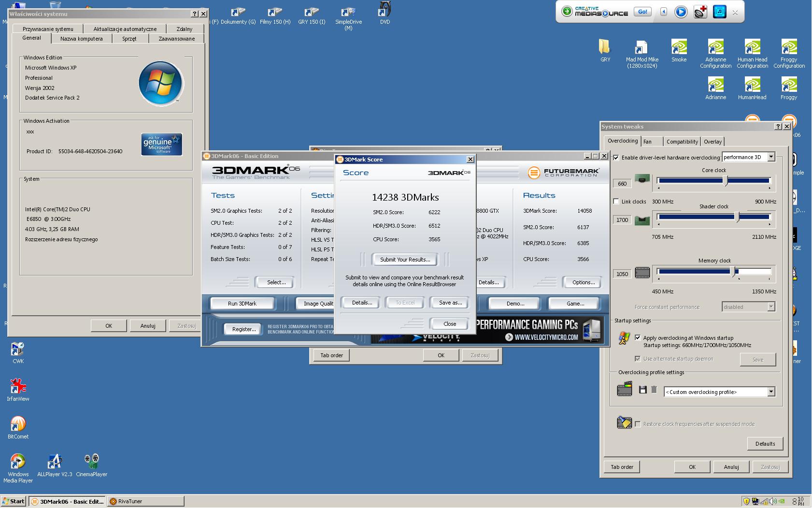Toggle Apply overclocking at Windows startup checkbox

point(638,338)
